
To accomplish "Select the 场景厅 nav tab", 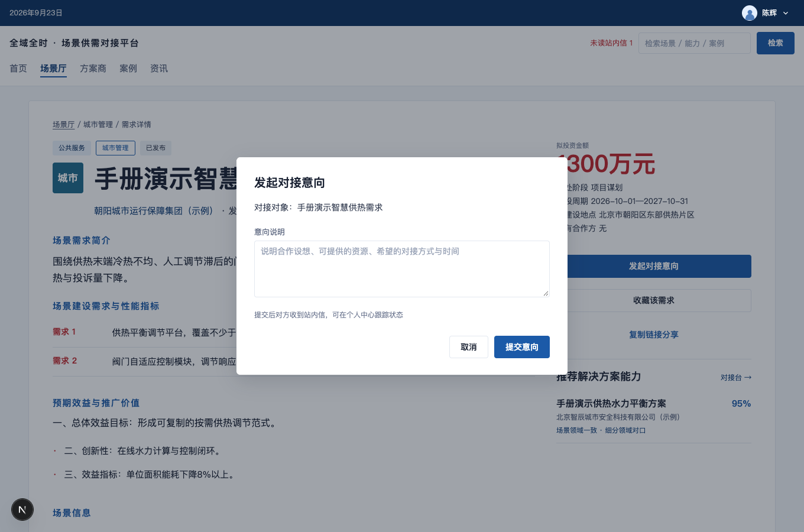I will [x=53, y=69].
